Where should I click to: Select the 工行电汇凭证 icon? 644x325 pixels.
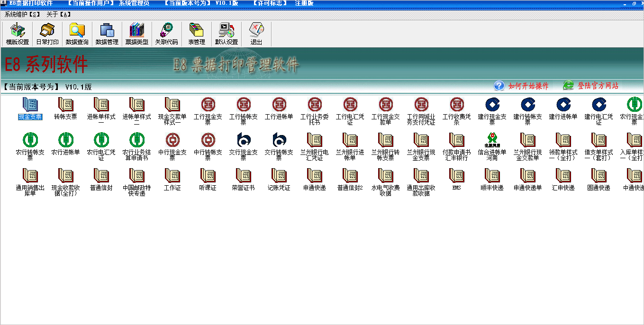click(350, 111)
